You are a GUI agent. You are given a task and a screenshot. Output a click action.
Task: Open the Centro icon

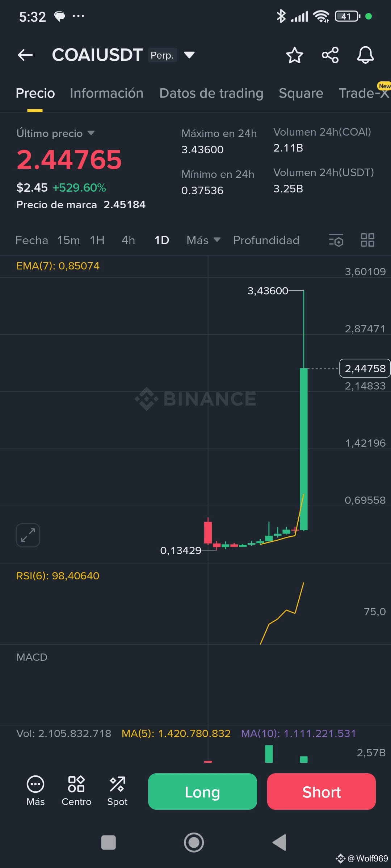(76, 791)
